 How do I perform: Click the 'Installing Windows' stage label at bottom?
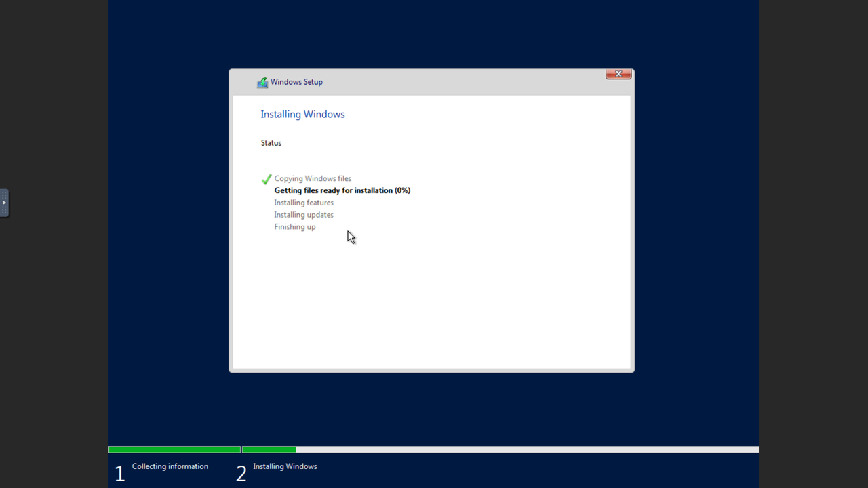pos(285,466)
